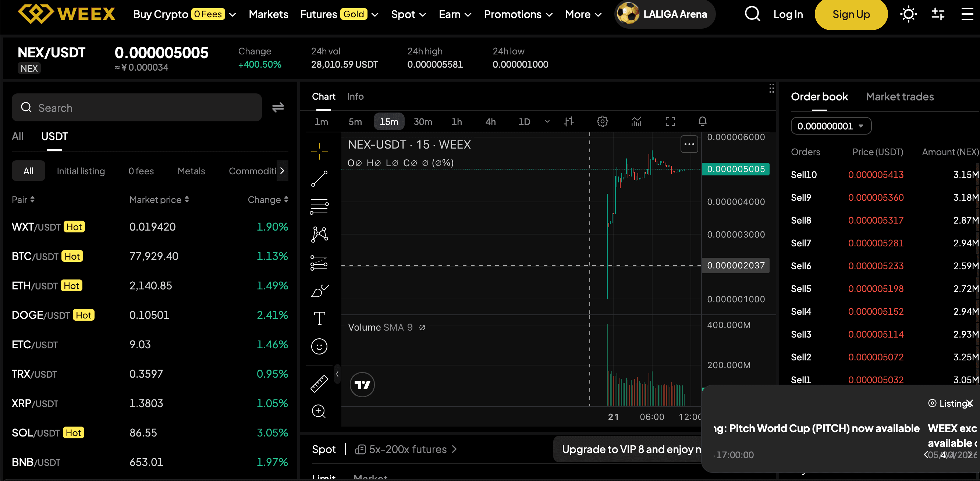Open the indicators icon
This screenshot has height=481, width=980.
point(636,122)
